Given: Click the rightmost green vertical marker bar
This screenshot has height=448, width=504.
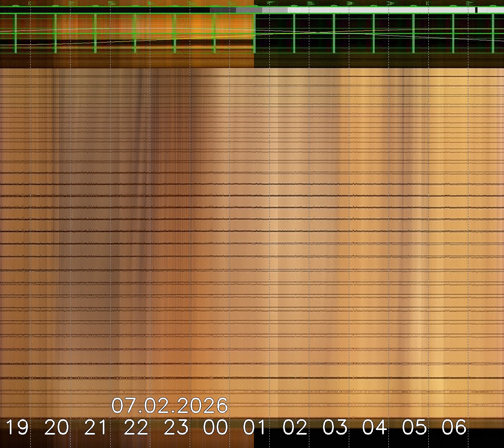Looking at the screenshot, I should pyautogui.click(x=493, y=33).
